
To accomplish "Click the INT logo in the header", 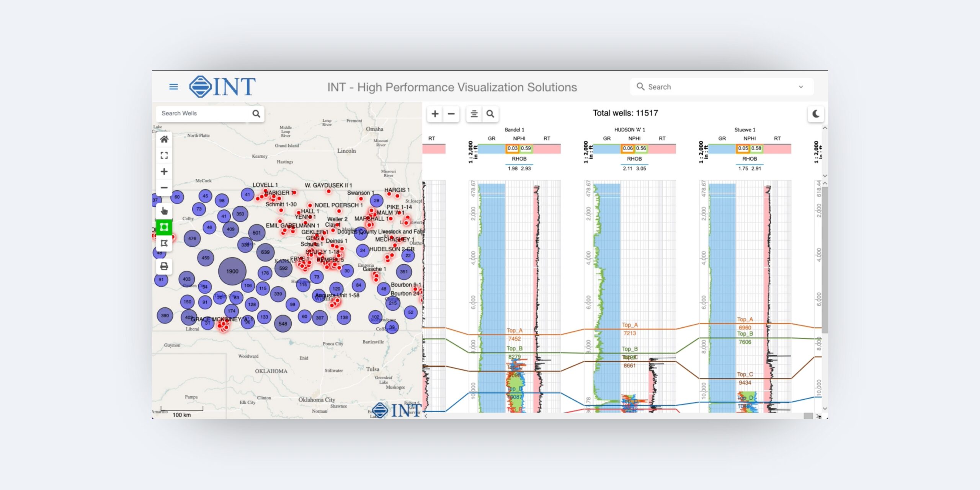I will (x=222, y=87).
